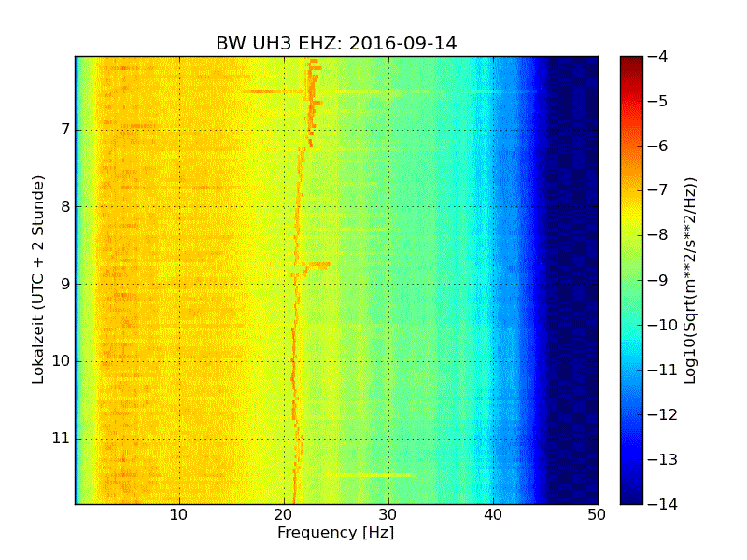Click the x-axis tick label '30'

click(x=388, y=515)
